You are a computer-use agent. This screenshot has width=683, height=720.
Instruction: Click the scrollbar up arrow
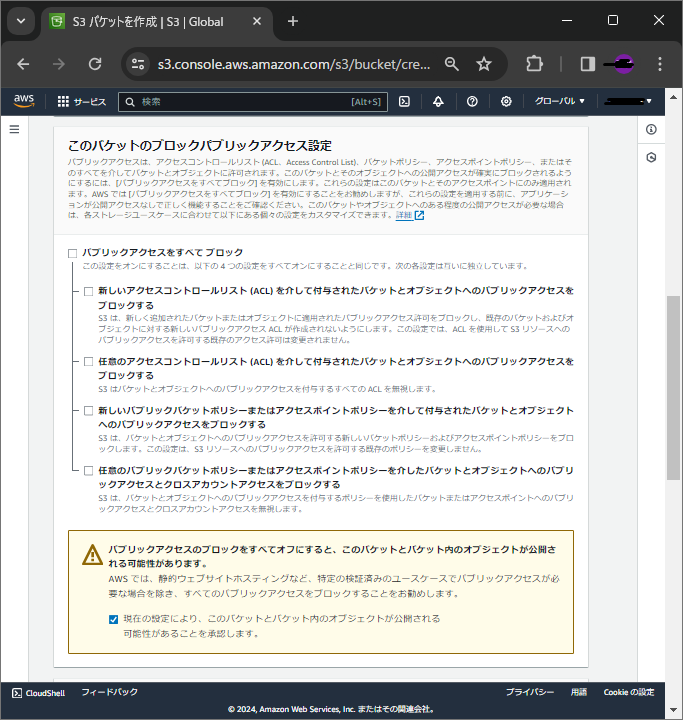[673, 97]
